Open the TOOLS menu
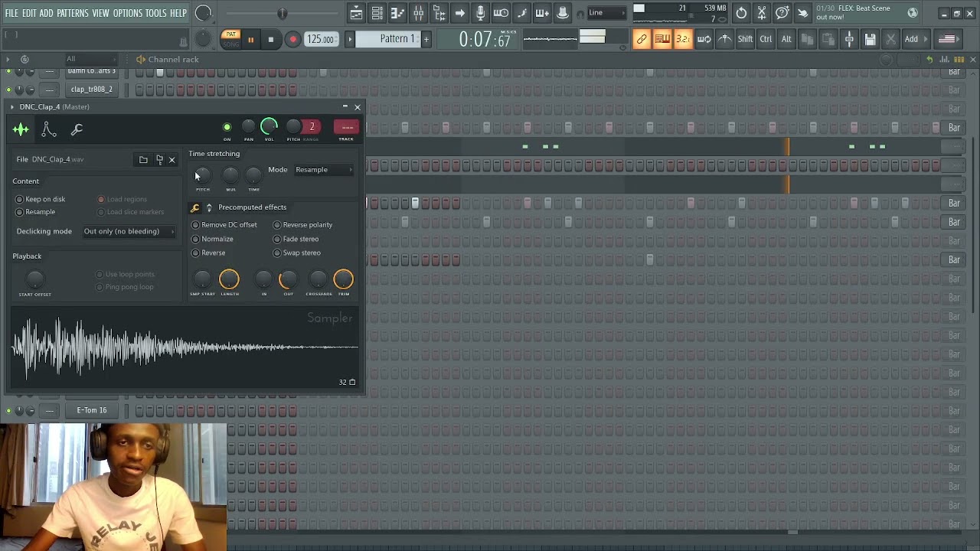Viewport: 980px width, 551px height. pos(155,13)
